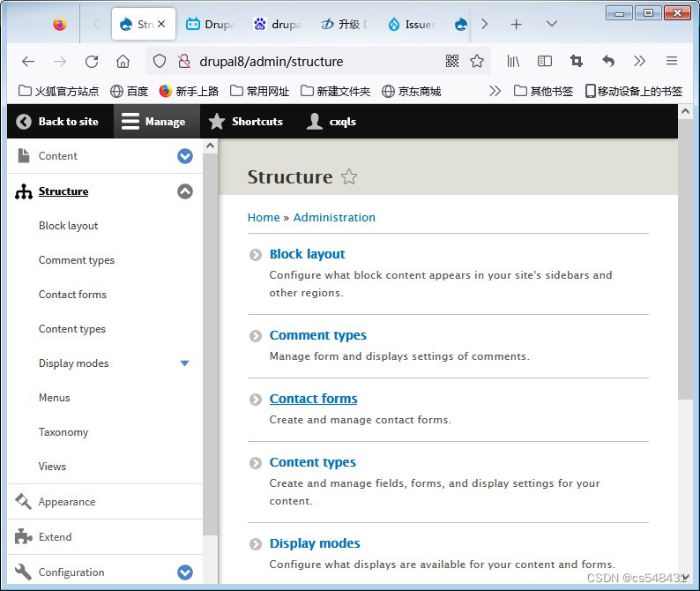Open Extend in the sidebar
Screen dimensions: 700x591
point(55,537)
